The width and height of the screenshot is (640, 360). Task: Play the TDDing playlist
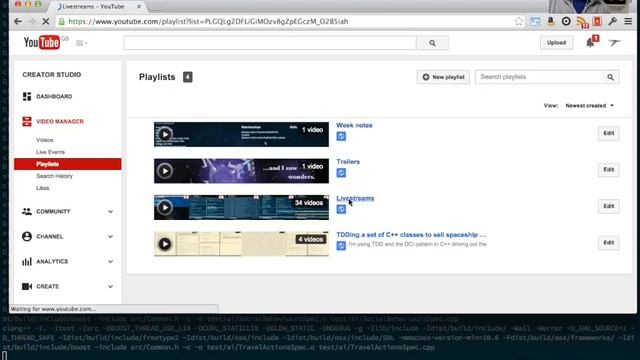click(165, 244)
